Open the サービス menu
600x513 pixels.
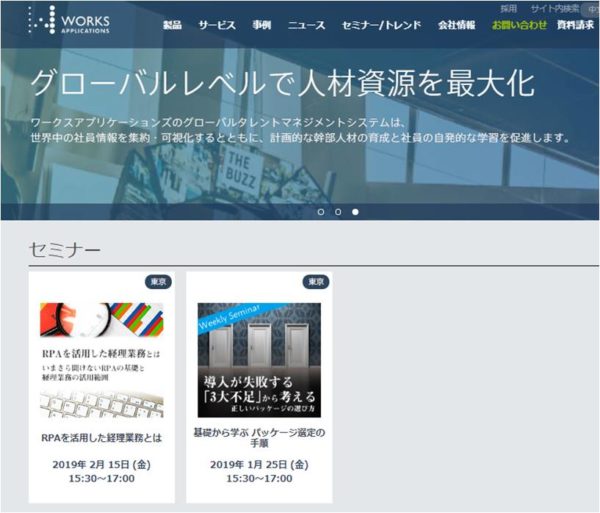tap(217, 25)
